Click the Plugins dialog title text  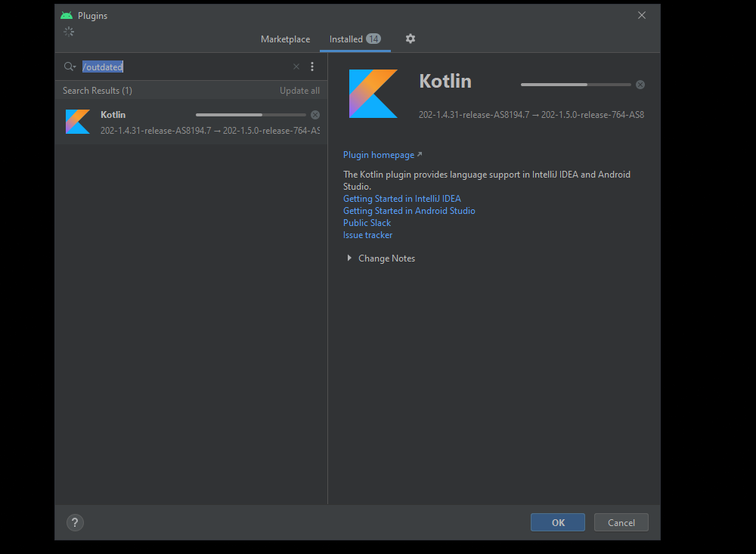(92, 15)
